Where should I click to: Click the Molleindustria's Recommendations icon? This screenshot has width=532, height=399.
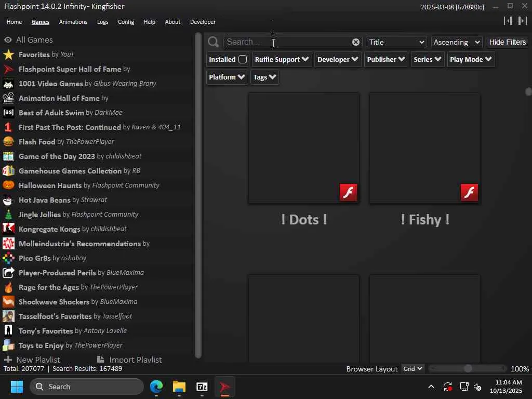point(8,243)
